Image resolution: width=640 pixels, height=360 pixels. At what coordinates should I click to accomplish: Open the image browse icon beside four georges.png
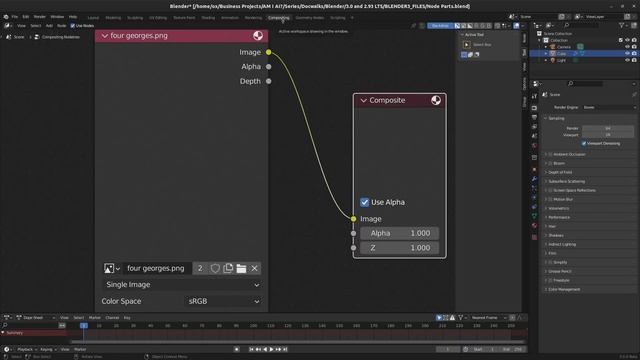pyautogui.click(x=111, y=268)
